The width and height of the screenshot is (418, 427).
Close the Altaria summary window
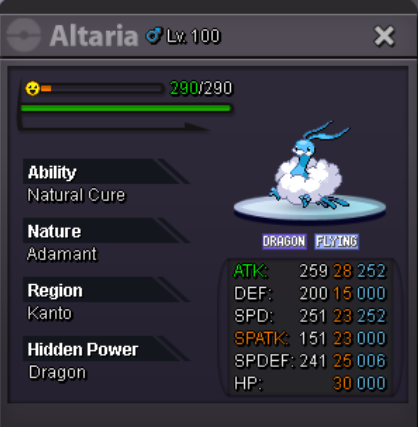click(384, 36)
